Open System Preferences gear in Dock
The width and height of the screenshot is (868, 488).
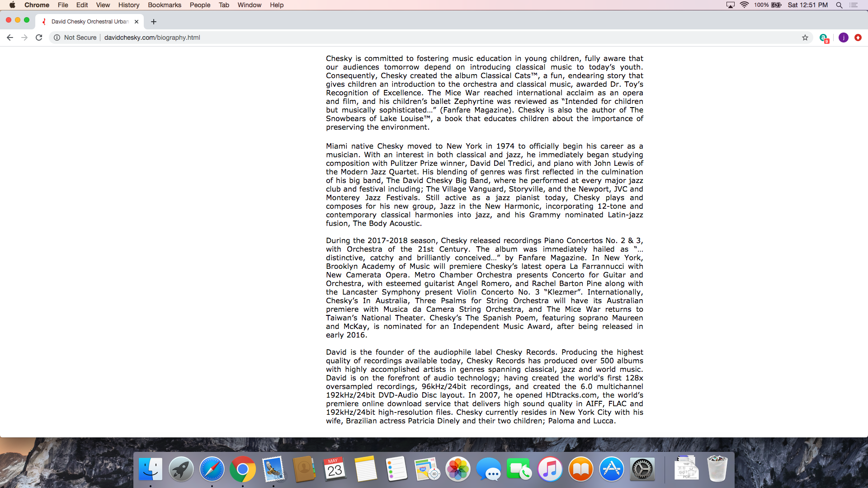click(x=642, y=469)
